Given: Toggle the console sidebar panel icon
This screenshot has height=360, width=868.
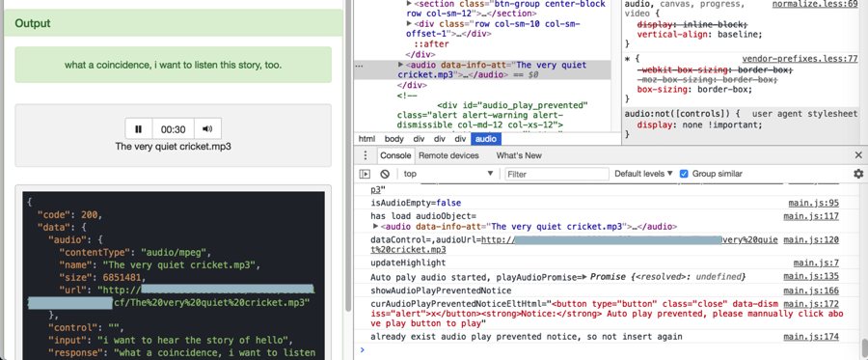Looking at the screenshot, I should [365, 174].
